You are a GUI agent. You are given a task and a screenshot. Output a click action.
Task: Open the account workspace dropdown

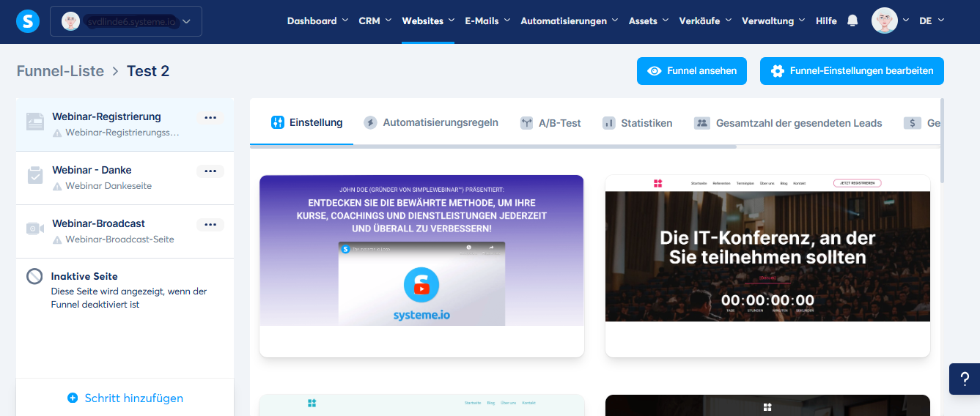click(x=126, y=21)
